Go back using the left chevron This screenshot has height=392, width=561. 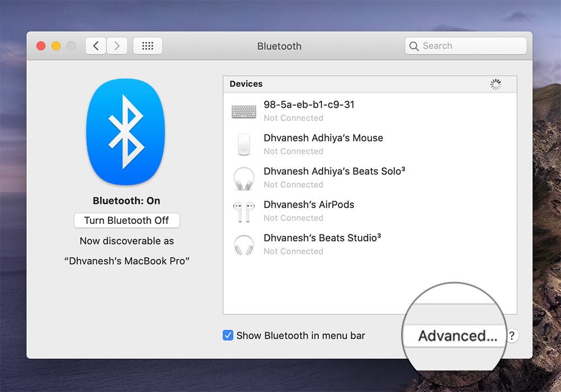96,46
